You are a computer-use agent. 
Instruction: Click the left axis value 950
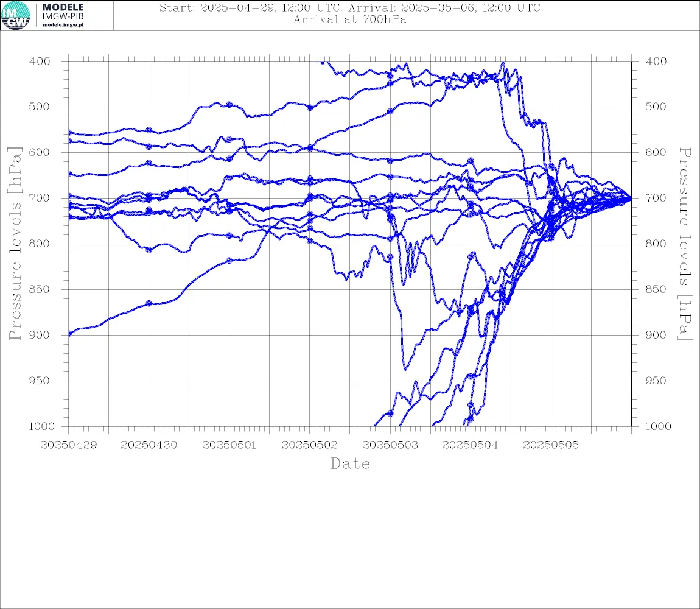[x=40, y=381]
